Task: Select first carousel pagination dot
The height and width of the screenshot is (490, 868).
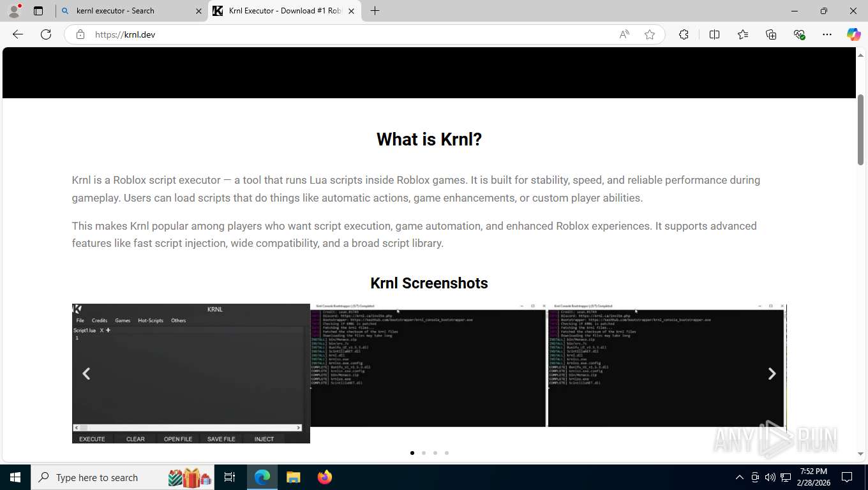Action: 412,453
